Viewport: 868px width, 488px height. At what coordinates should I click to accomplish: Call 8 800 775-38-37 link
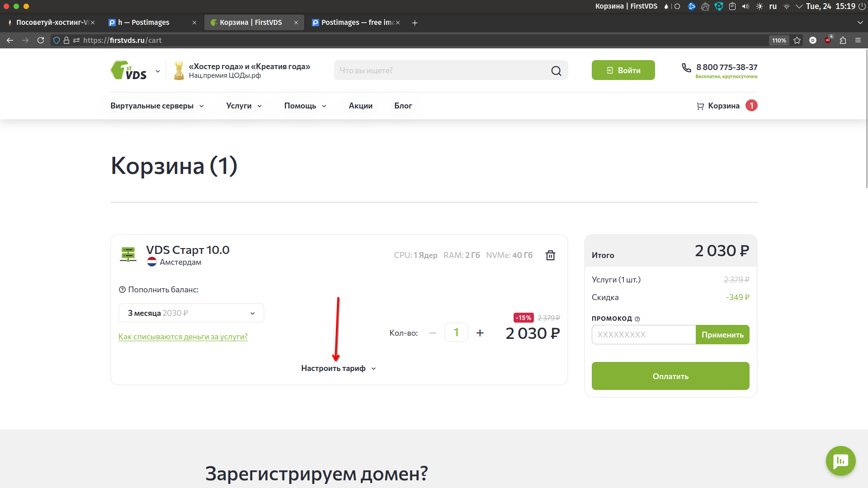click(726, 67)
